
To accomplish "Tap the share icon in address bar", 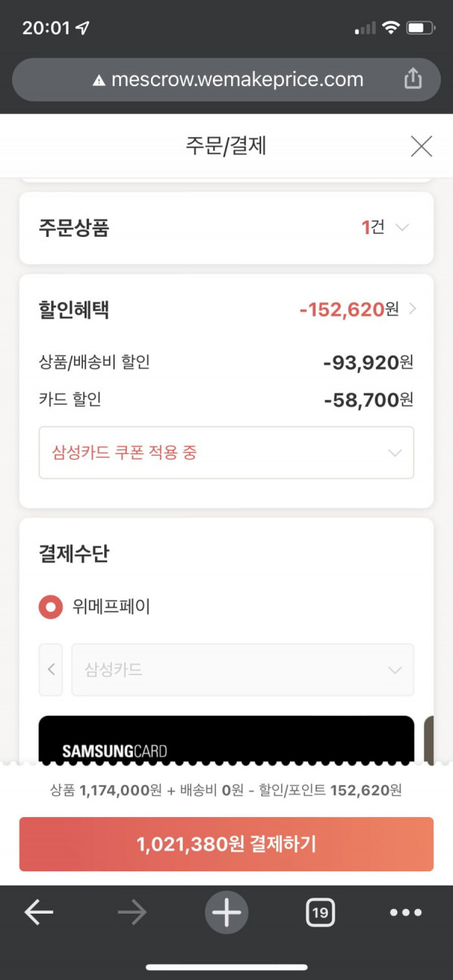I will click(x=412, y=78).
